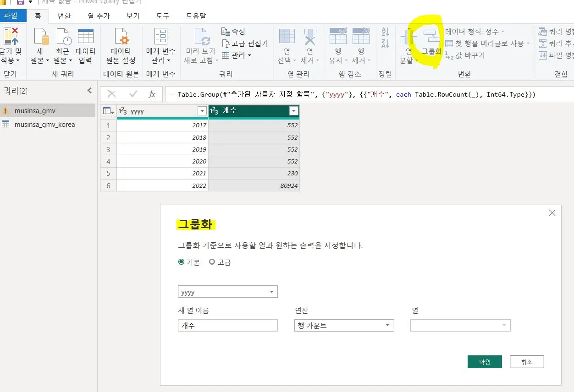Select the 고급 (Advanced) radio option
This screenshot has height=392, width=574.
(212, 262)
